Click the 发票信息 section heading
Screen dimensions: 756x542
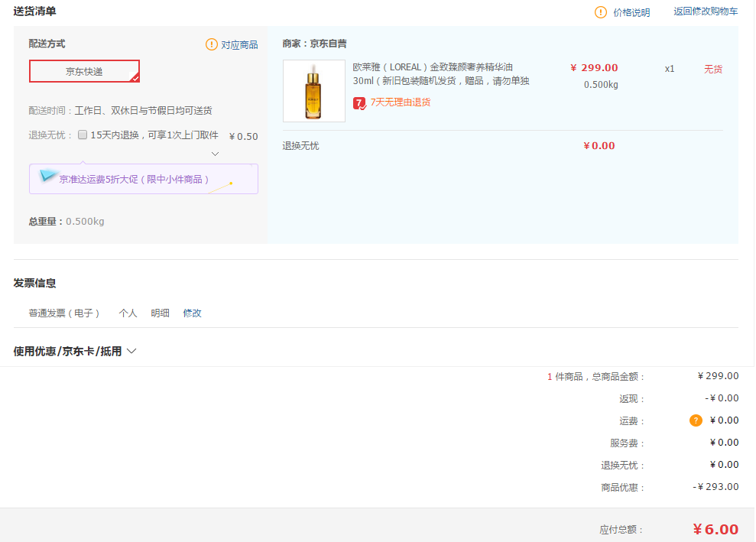[34, 283]
